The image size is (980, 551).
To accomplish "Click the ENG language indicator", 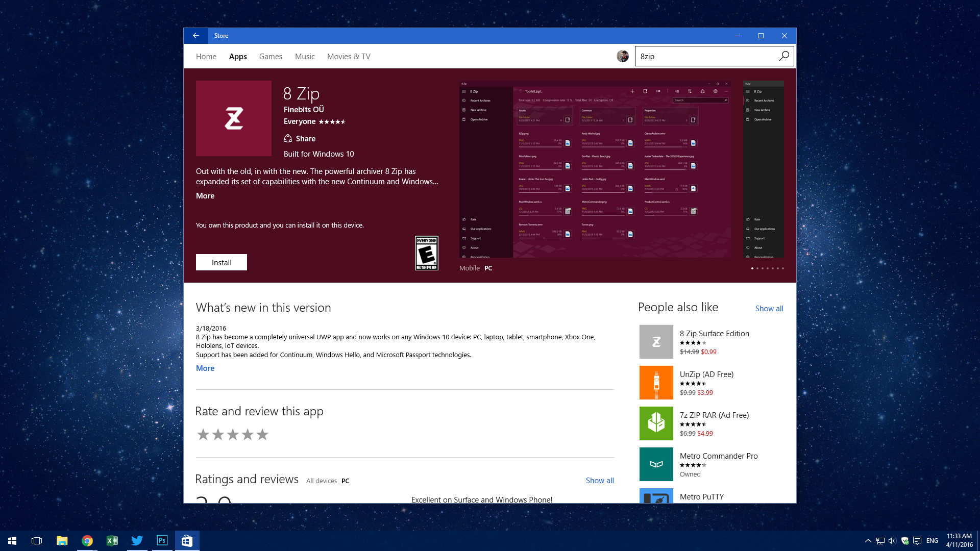I will [932, 541].
